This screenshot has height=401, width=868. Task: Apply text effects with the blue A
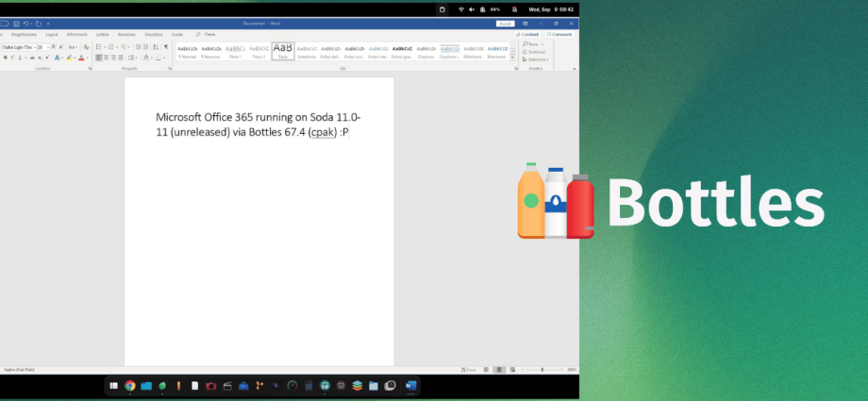[57, 58]
